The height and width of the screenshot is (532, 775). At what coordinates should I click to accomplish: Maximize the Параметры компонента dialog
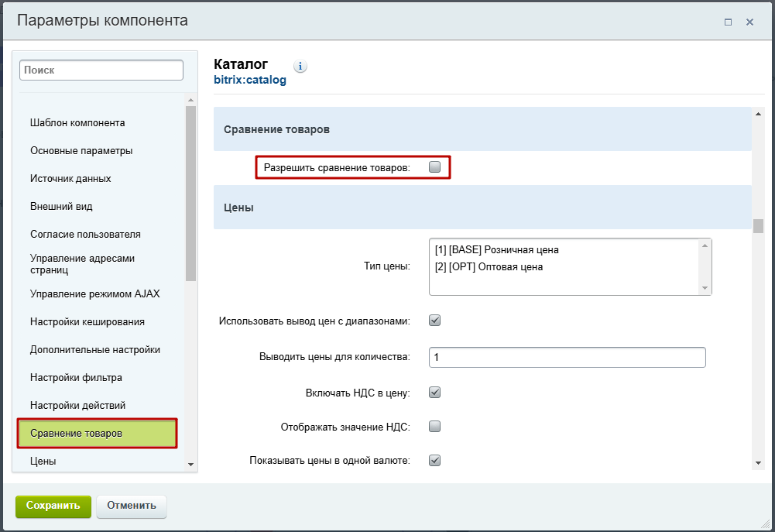[x=728, y=22]
